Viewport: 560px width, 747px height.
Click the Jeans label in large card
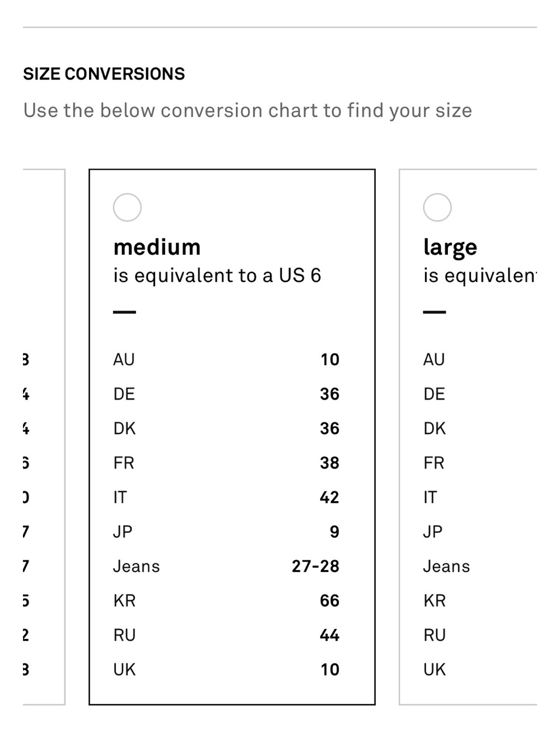[x=446, y=566]
